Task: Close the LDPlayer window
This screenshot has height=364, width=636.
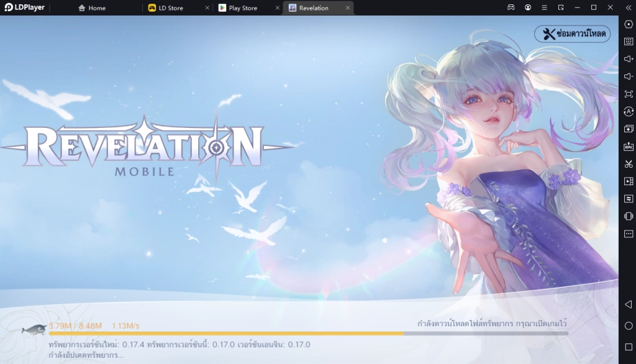Action: pyautogui.click(x=610, y=7)
